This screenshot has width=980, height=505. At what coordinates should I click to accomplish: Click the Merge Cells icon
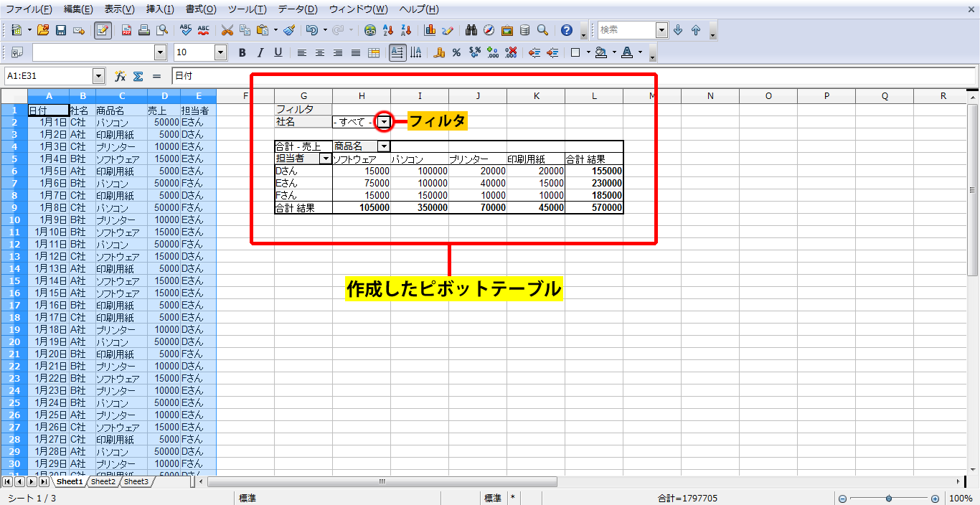374,52
